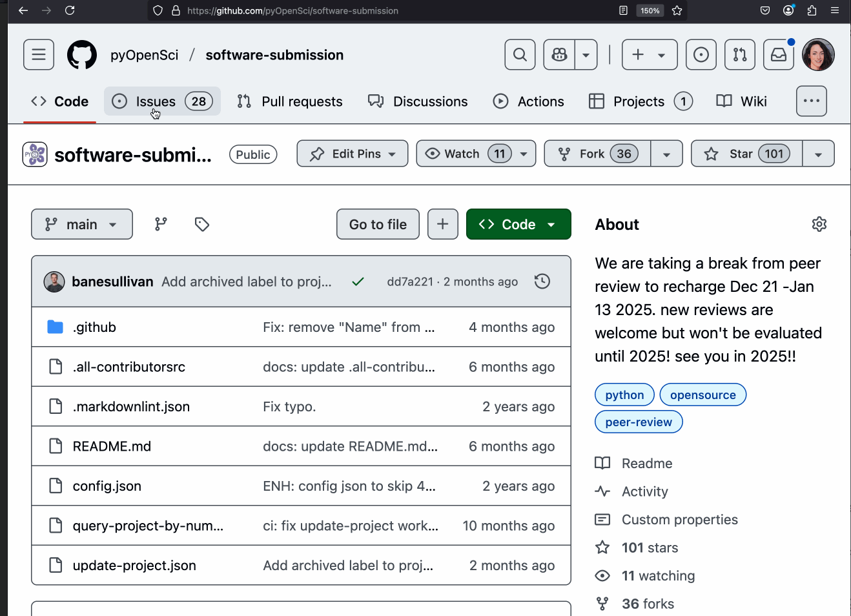View branches via the branch icon
Screen dimensions: 851x616
point(161,224)
